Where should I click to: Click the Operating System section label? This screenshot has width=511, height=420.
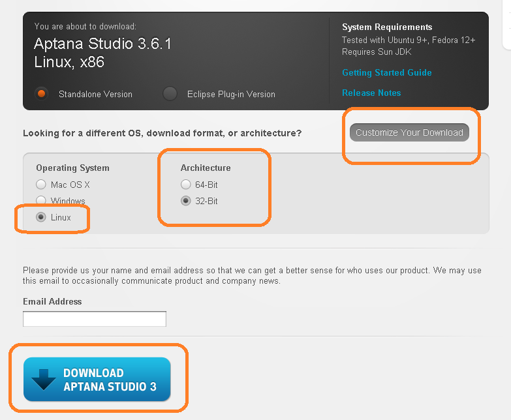tap(72, 168)
